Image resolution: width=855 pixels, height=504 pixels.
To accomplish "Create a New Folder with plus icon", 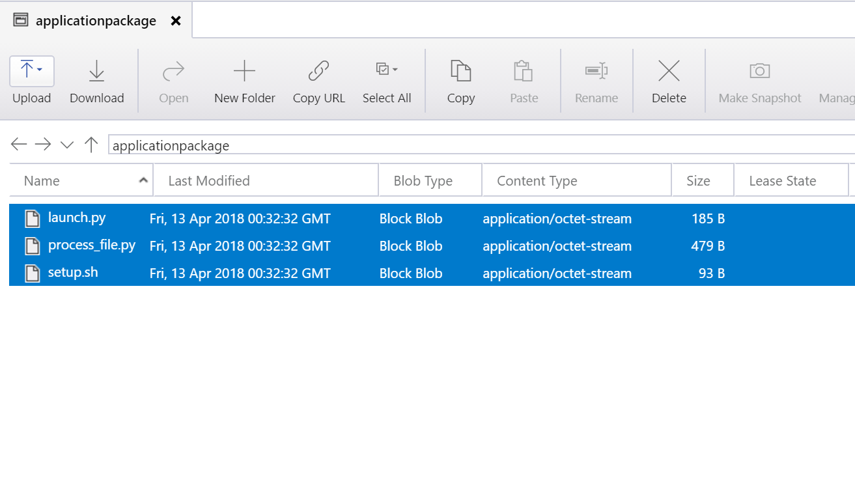I will point(244,70).
